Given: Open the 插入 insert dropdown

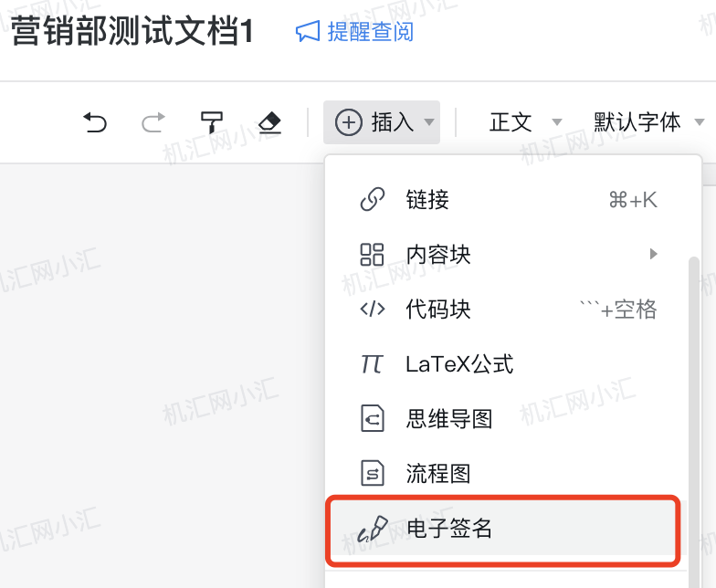Looking at the screenshot, I should (382, 122).
